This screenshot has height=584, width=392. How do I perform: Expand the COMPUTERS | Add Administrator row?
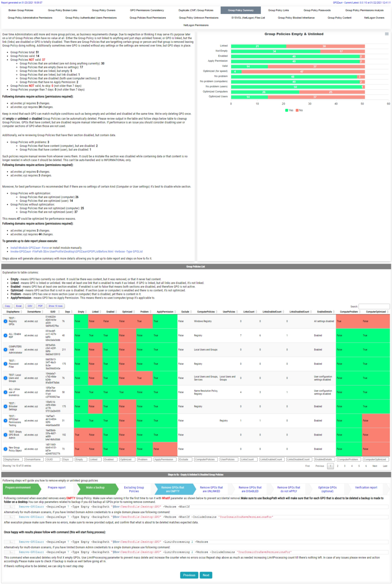(5, 350)
